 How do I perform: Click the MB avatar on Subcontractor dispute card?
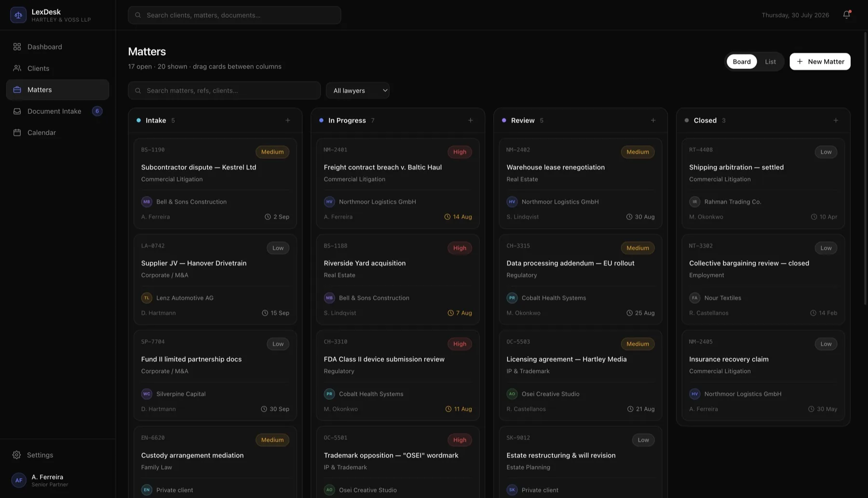click(147, 202)
